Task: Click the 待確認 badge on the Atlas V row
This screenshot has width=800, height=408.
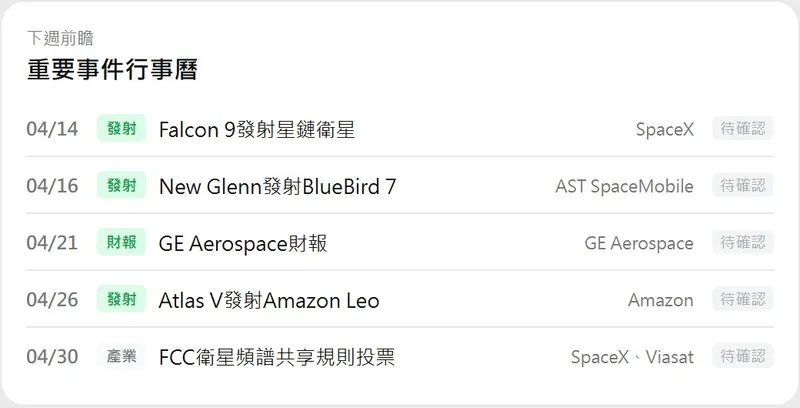Action: [x=743, y=300]
